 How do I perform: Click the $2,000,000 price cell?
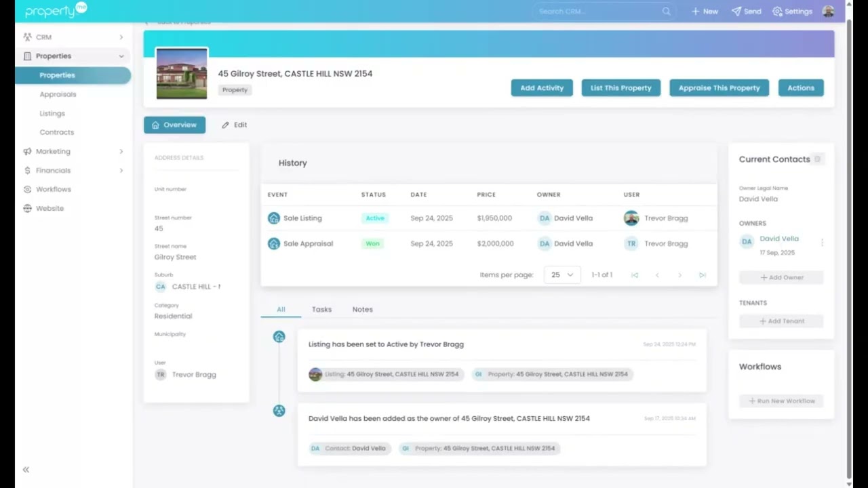(495, 243)
